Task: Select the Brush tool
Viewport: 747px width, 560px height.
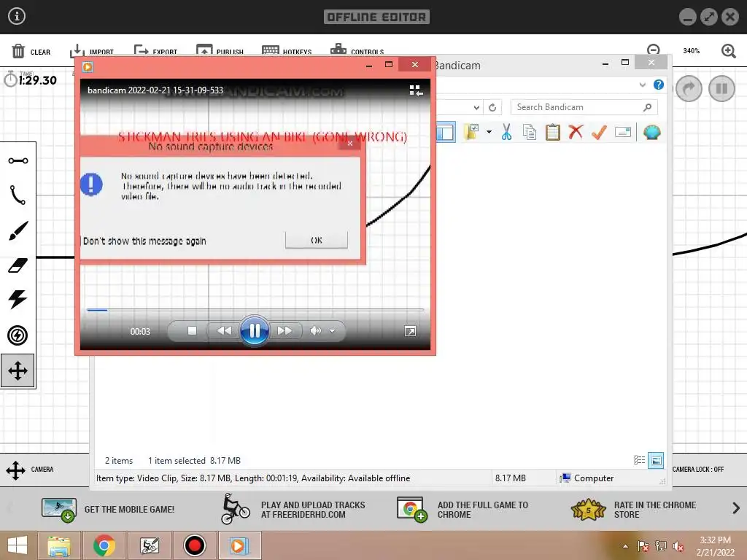Action: [x=18, y=230]
